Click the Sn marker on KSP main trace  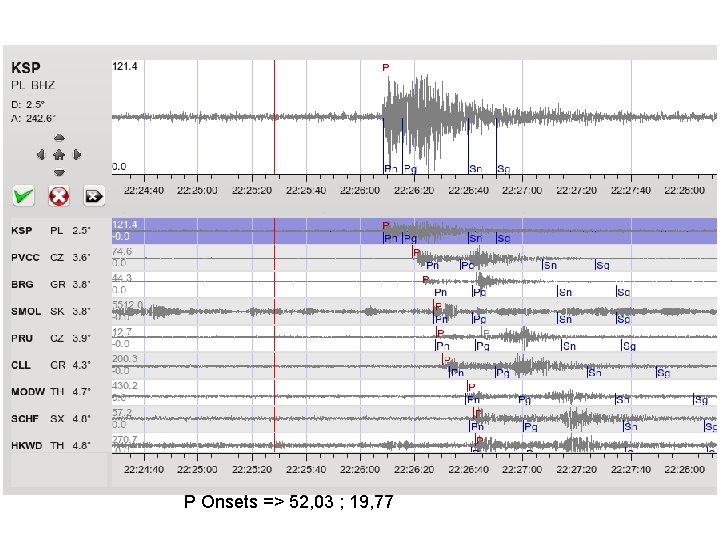pyautogui.click(x=475, y=169)
